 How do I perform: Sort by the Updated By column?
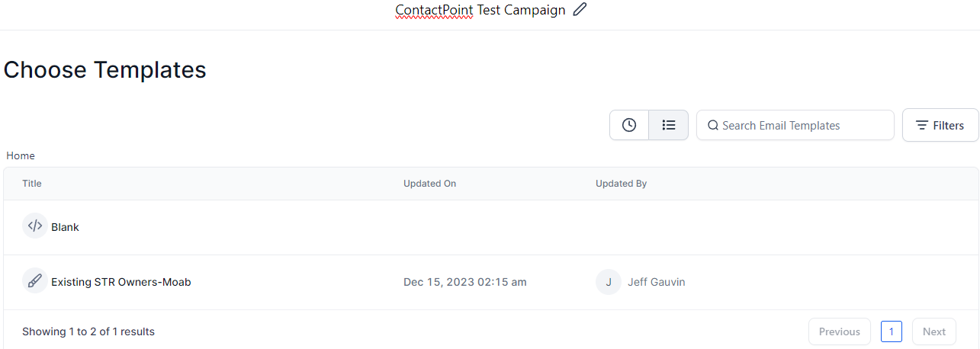pos(622,184)
